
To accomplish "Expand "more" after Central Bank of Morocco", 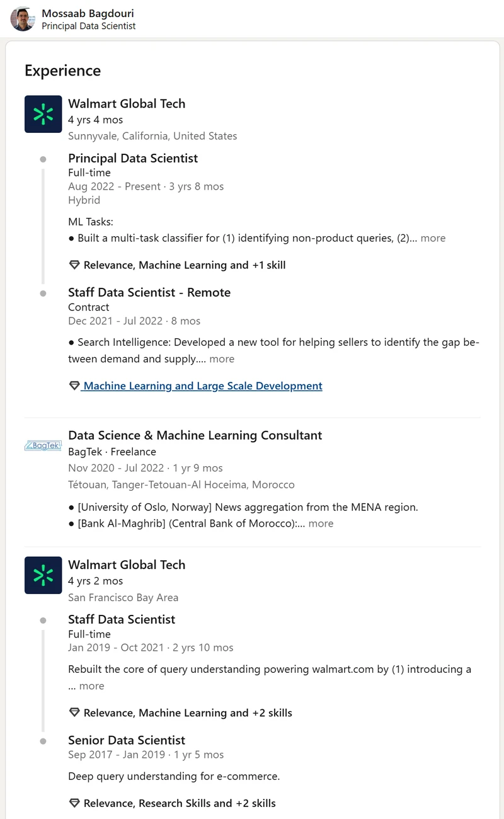I will 321,524.
